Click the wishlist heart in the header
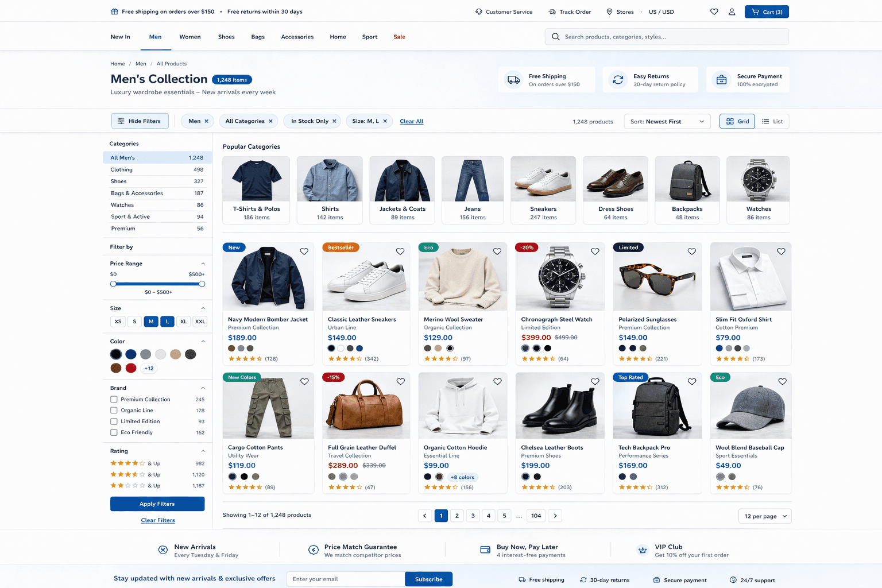Image resolution: width=882 pixels, height=588 pixels. coord(714,11)
